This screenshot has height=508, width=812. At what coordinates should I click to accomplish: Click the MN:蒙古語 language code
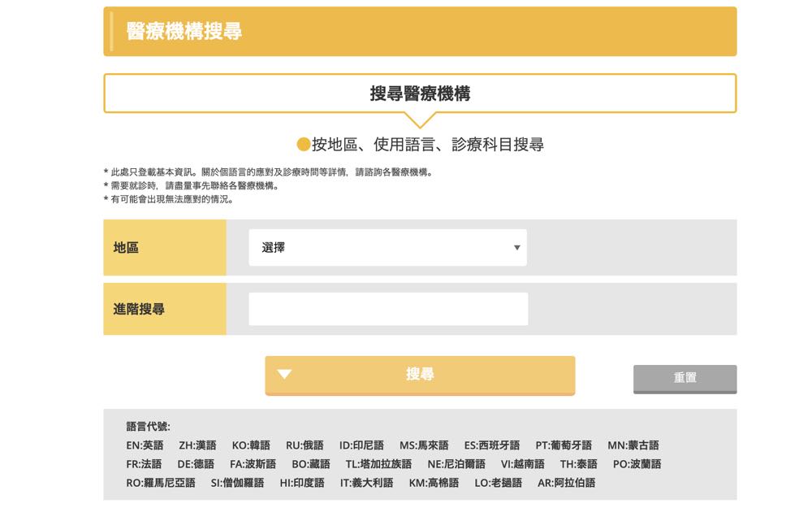633,445
